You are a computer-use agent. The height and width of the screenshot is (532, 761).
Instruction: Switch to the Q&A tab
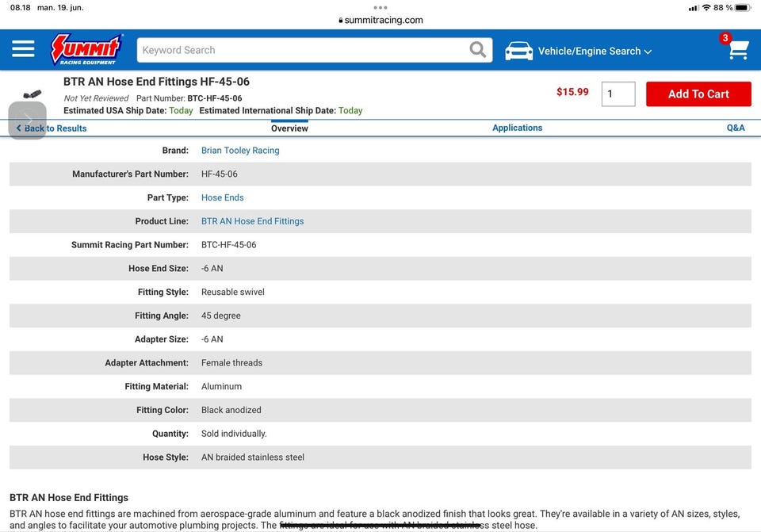pos(736,128)
